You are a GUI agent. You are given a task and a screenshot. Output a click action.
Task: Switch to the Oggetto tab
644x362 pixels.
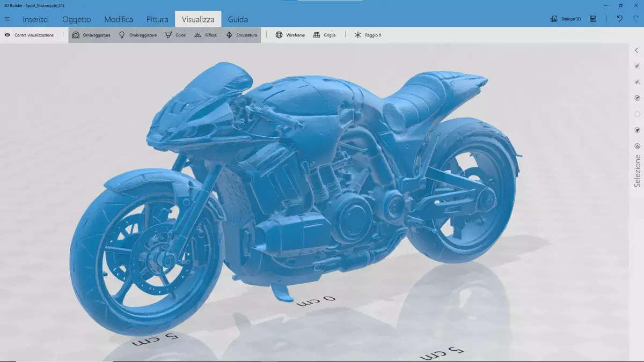76,19
